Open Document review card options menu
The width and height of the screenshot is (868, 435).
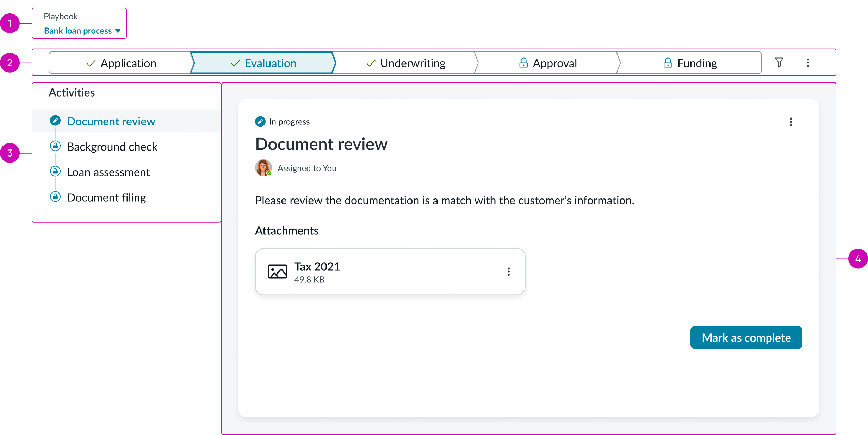(791, 122)
